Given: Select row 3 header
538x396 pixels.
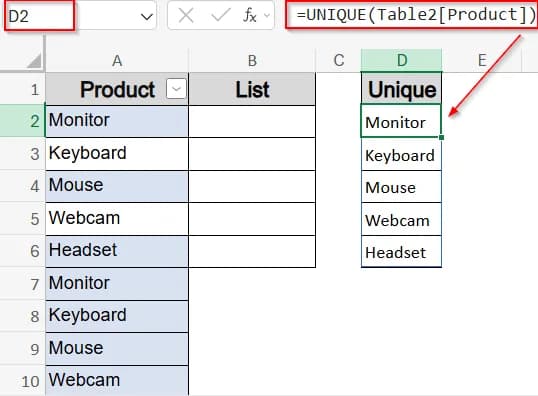Looking at the screenshot, I should pyautogui.click(x=22, y=154).
